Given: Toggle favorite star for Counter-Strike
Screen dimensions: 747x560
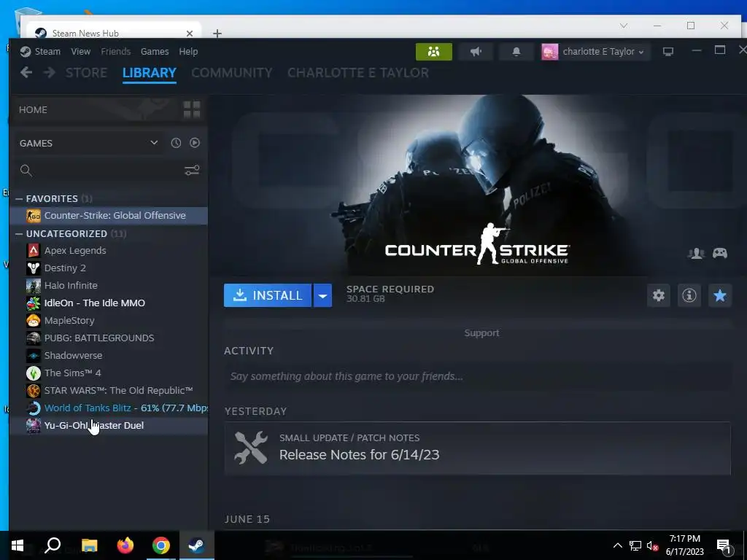Looking at the screenshot, I should pos(719,295).
